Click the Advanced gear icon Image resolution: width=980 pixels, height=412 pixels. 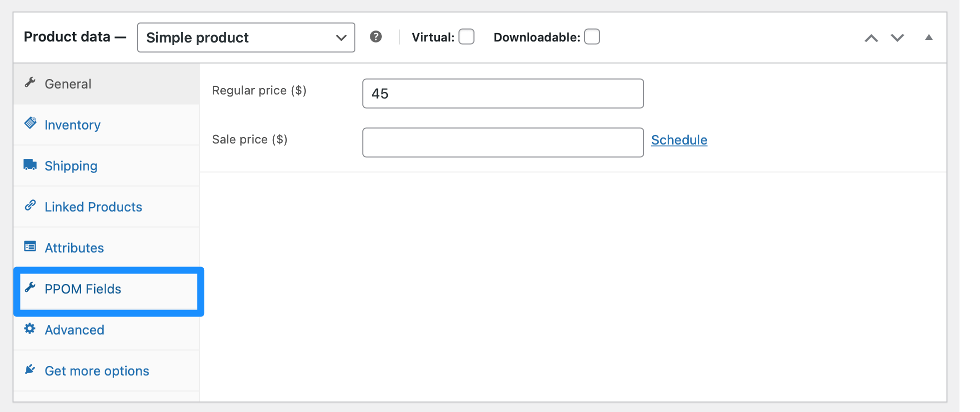(30, 328)
